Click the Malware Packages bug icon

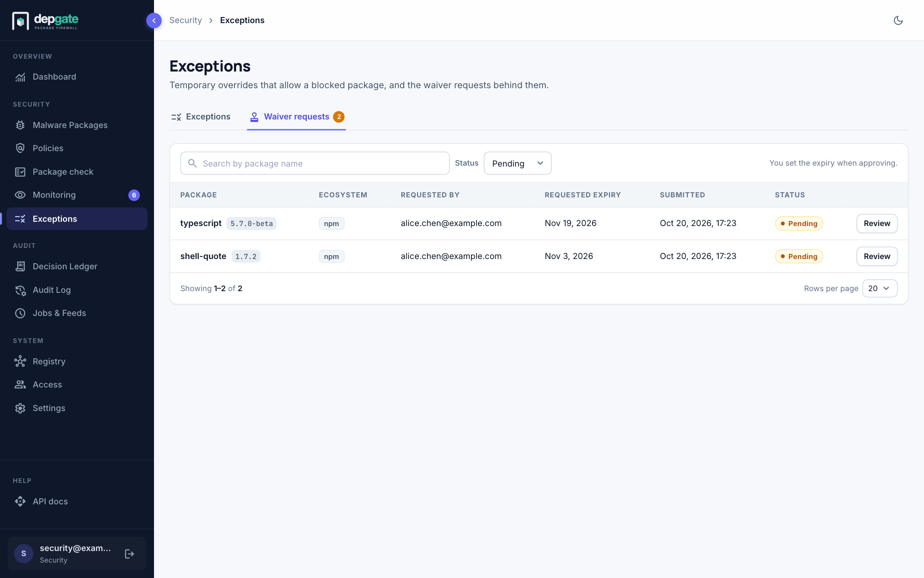coord(20,125)
